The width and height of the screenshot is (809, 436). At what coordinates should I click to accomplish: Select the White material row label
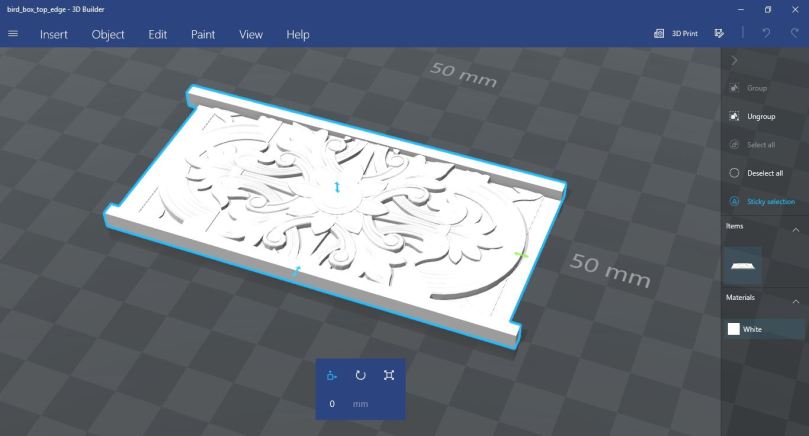(x=752, y=329)
